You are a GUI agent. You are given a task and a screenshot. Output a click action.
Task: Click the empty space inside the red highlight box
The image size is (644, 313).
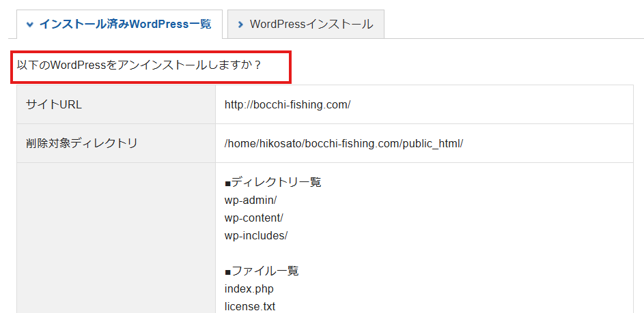pos(277,66)
